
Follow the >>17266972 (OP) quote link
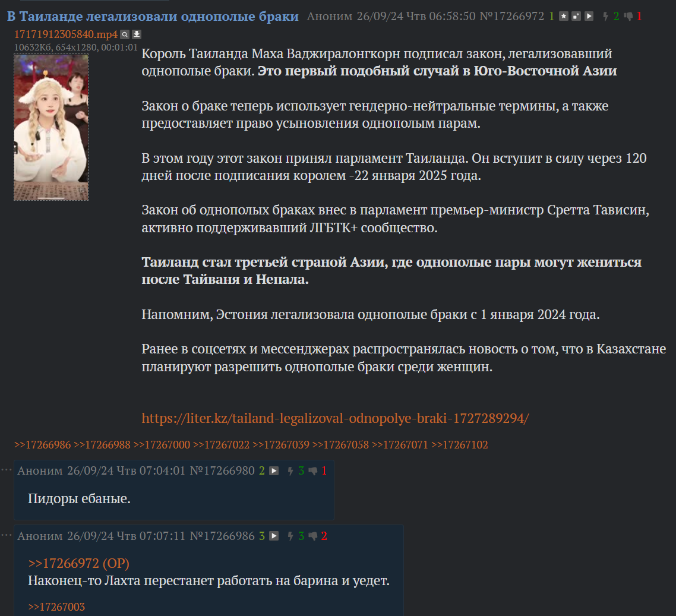click(78, 563)
